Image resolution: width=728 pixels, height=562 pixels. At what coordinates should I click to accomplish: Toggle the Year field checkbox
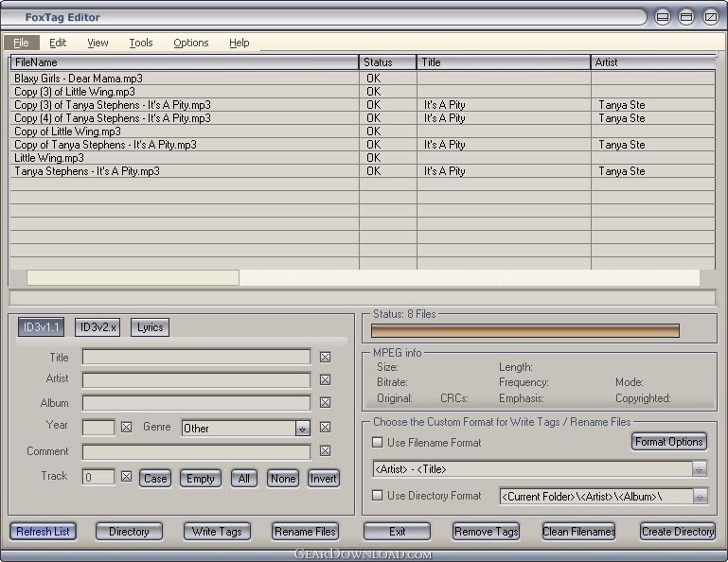click(x=126, y=427)
